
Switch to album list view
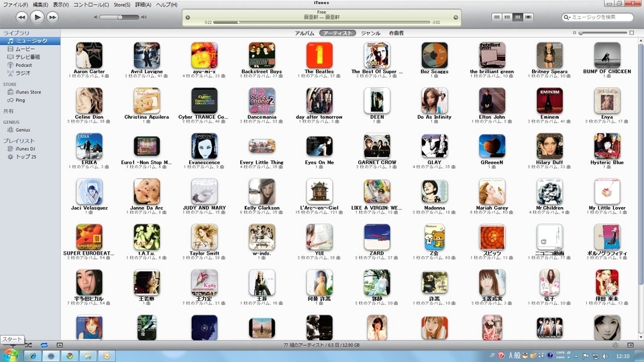click(x=507, y=17)
